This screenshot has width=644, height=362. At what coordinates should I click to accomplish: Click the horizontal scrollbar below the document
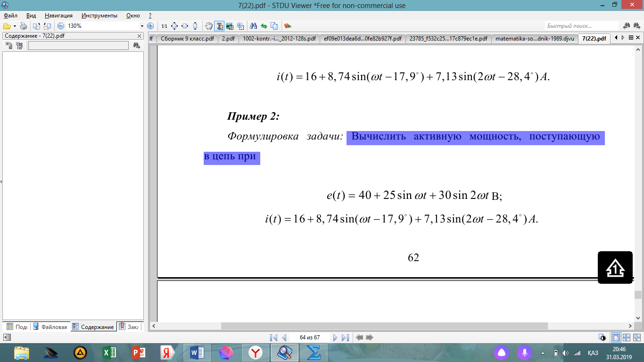point(384,326)
